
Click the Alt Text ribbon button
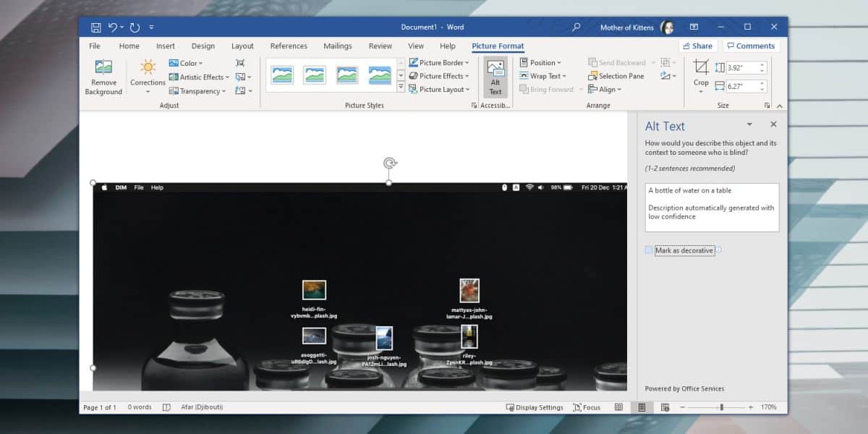(495, 77)
